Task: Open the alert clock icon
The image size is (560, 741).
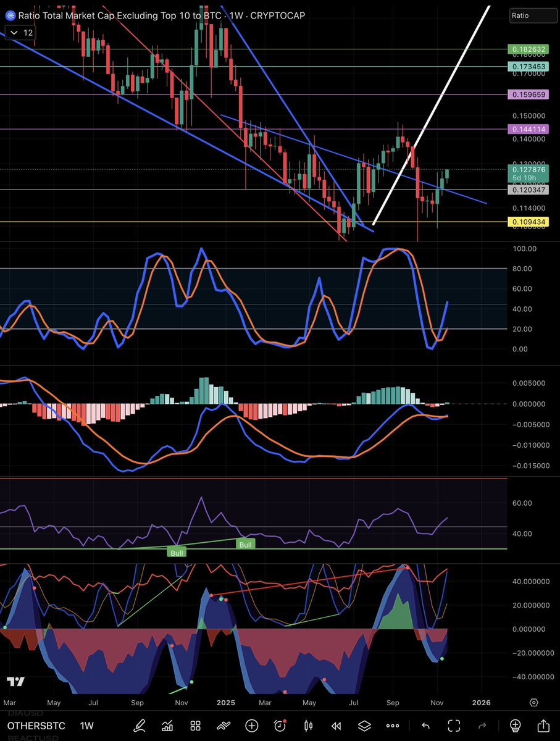Action: 280,726
